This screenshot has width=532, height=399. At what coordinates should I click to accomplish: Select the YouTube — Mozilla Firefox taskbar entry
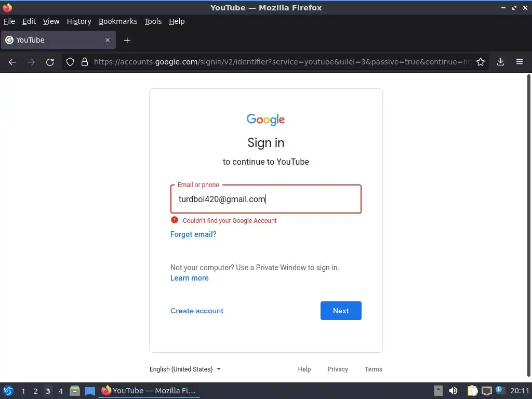tap(149, 391)
